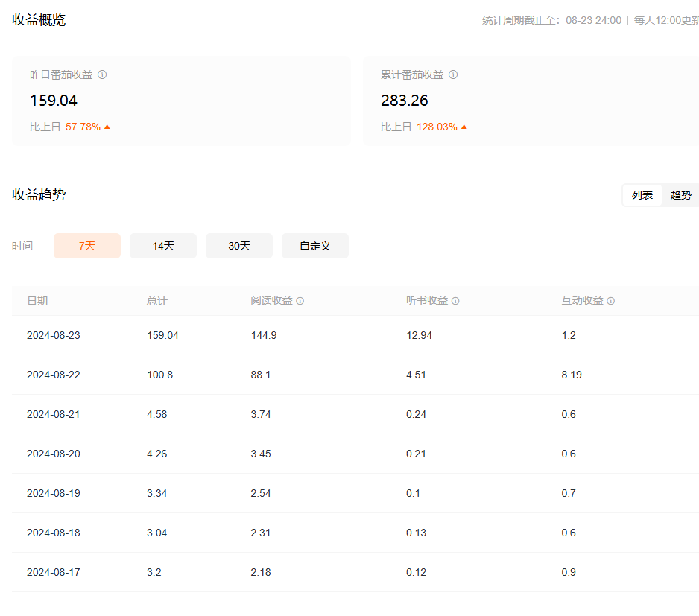Click the 统计周期截止至 08-23 24:00 note
This screenshot has height=616, width=699.
coord(552,21)
